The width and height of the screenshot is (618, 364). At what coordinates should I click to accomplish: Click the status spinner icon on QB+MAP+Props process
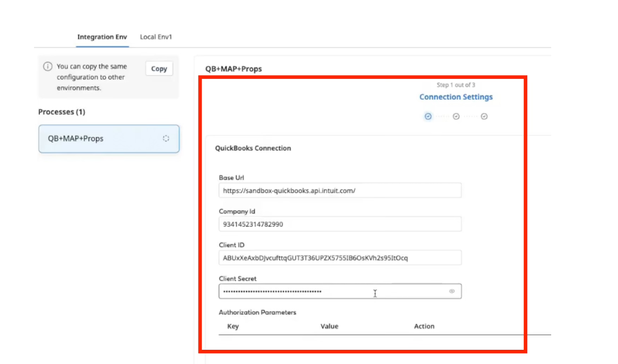(x=166, y=138)
